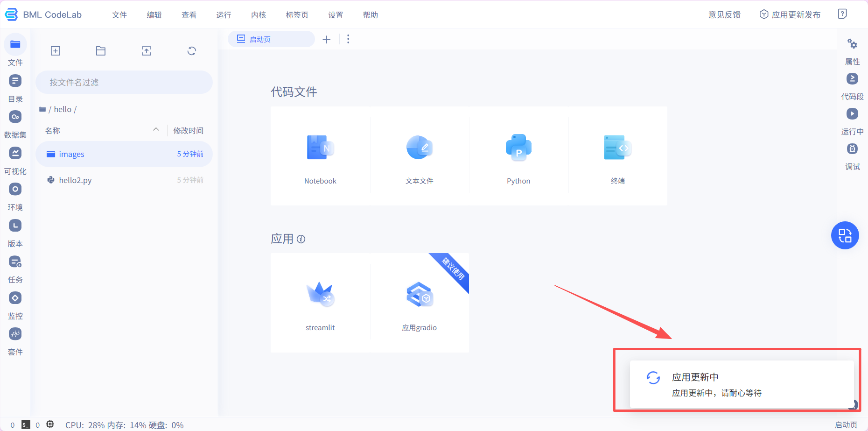Open the 属性 panel on right sidebar
The width and height of the screenshot is (868, 431).
point(852,44)
